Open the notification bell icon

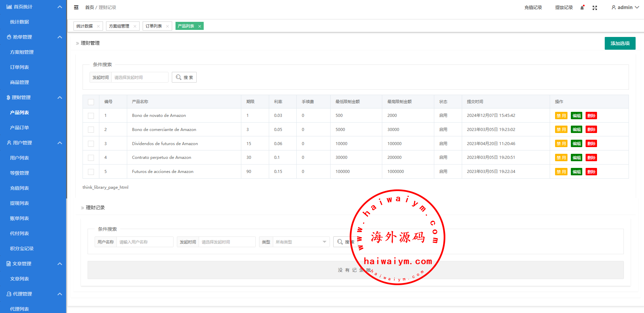tap(582, 8)
